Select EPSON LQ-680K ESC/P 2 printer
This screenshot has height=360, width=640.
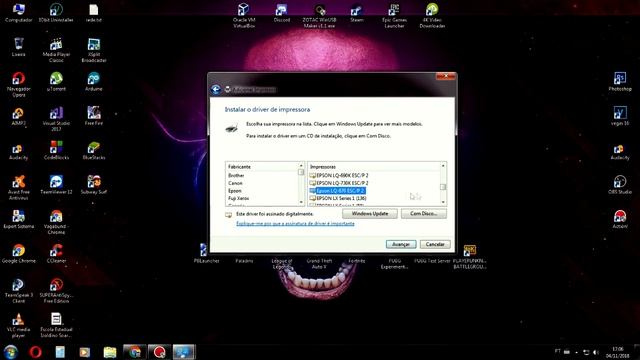[x=339, y=175]
